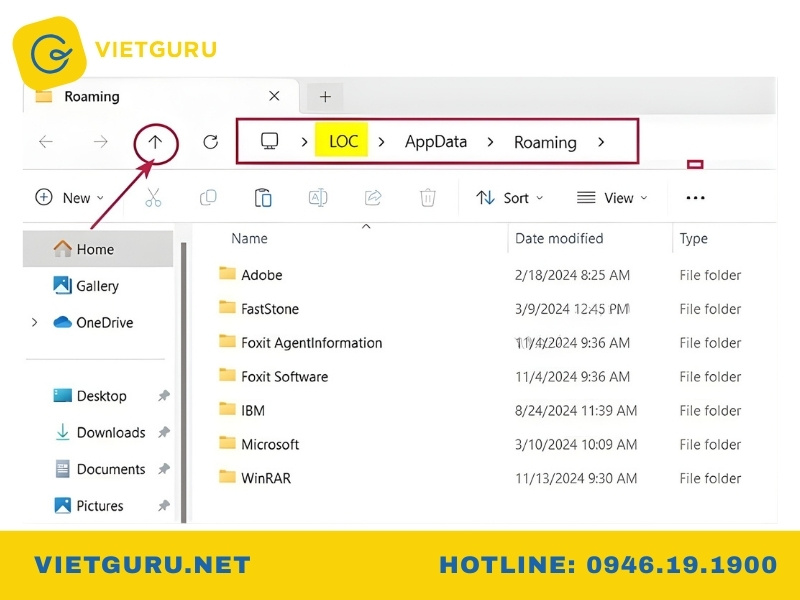Viewport: 800px width, 600px height.
Task: Open Pictures in quick access
Action: click(89, 506)
